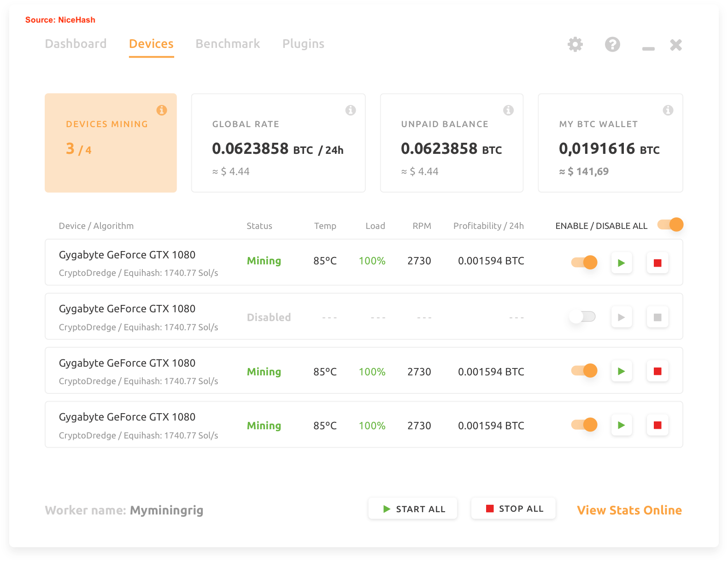Click the STOP ALL button
The width and height of the screenshot is (728, 561).
(x=513, y=508)
